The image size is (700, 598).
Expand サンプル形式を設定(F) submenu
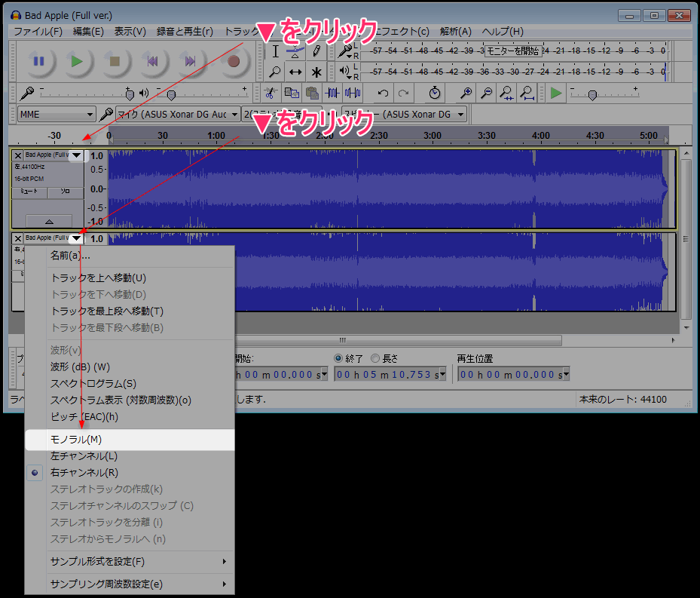click(130, 562)
